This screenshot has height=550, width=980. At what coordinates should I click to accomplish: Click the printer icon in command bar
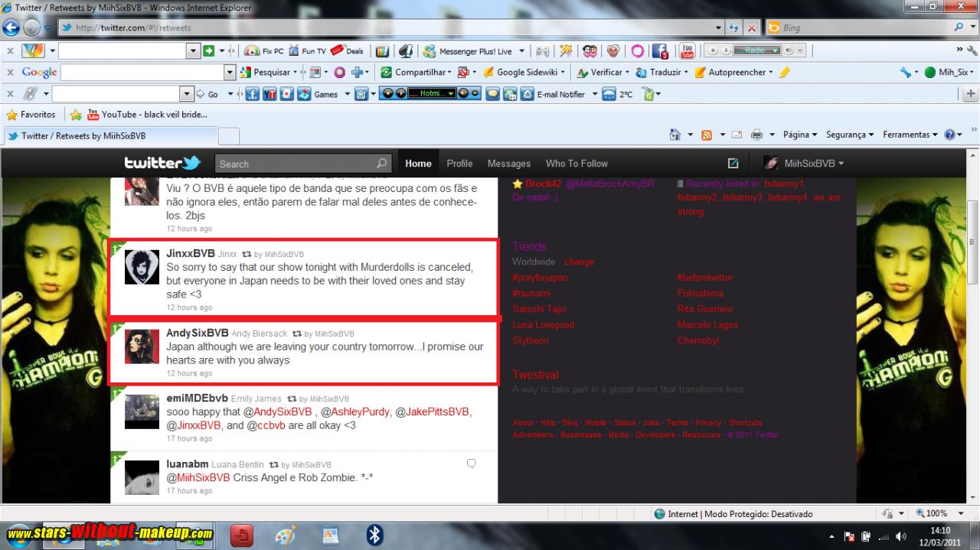click(756, 135)
